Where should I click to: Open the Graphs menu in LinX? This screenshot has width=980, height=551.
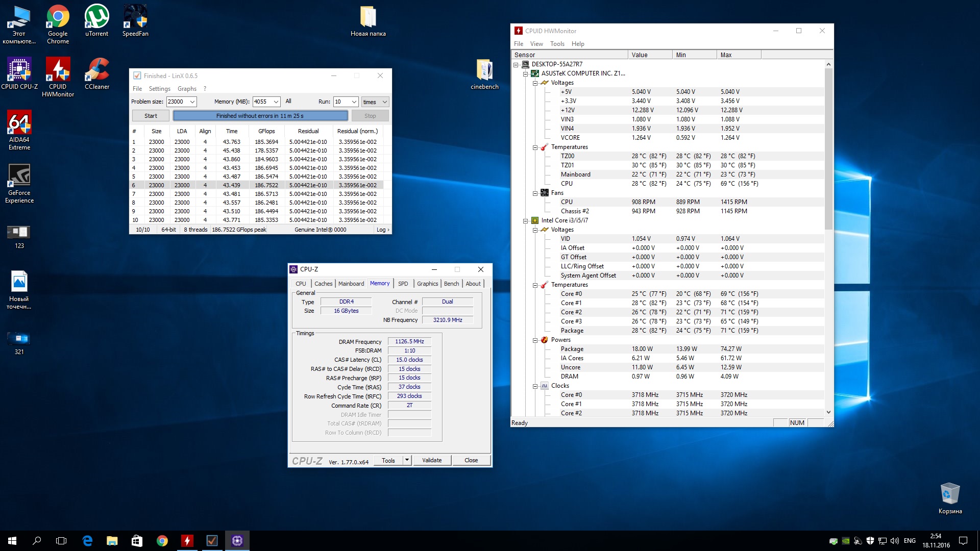[187, 89]
